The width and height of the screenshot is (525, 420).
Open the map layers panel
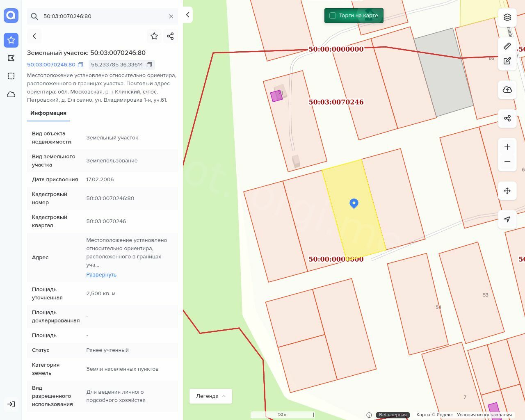click(x=507, y=17)
